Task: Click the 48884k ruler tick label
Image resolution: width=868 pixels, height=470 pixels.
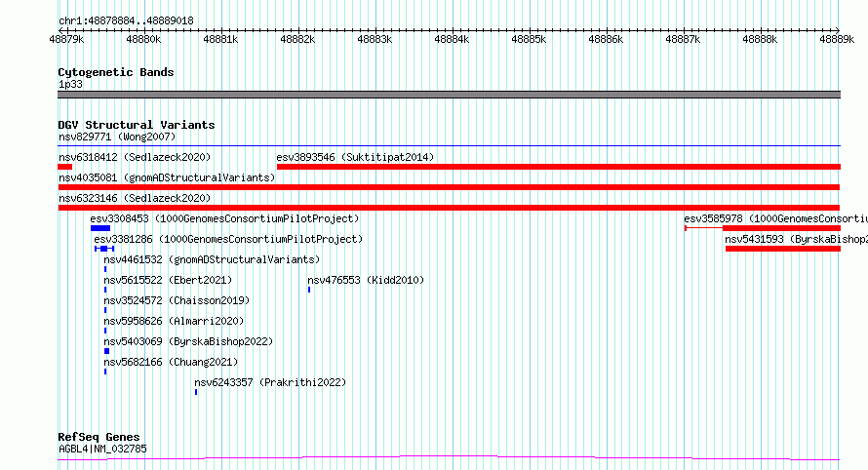Action: pos(452,39)
